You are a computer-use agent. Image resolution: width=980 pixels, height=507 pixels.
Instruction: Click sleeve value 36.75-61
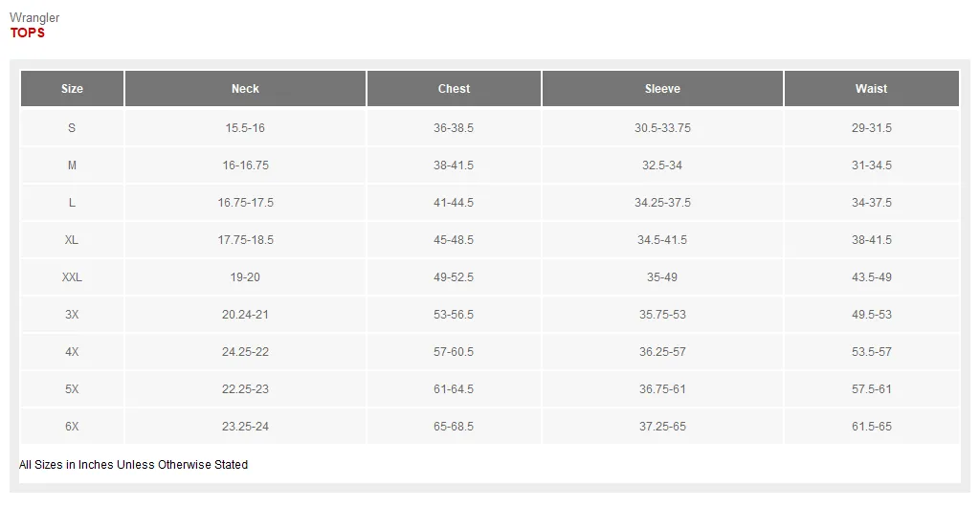[x=662, y=389]
